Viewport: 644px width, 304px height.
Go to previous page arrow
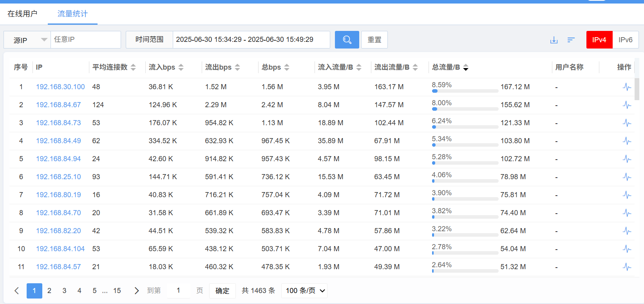pos(16,291)
